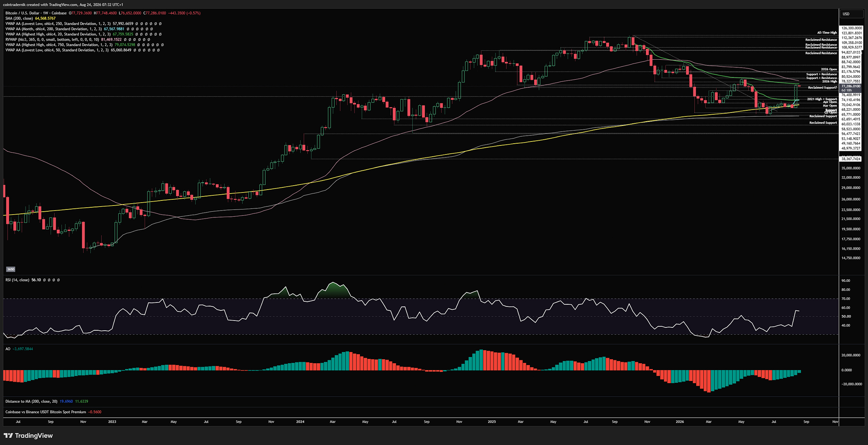The width and height of the screenshot is (868, 445).
Task: Select the RSI (14, close) pane legend
Action: (17, 280)
